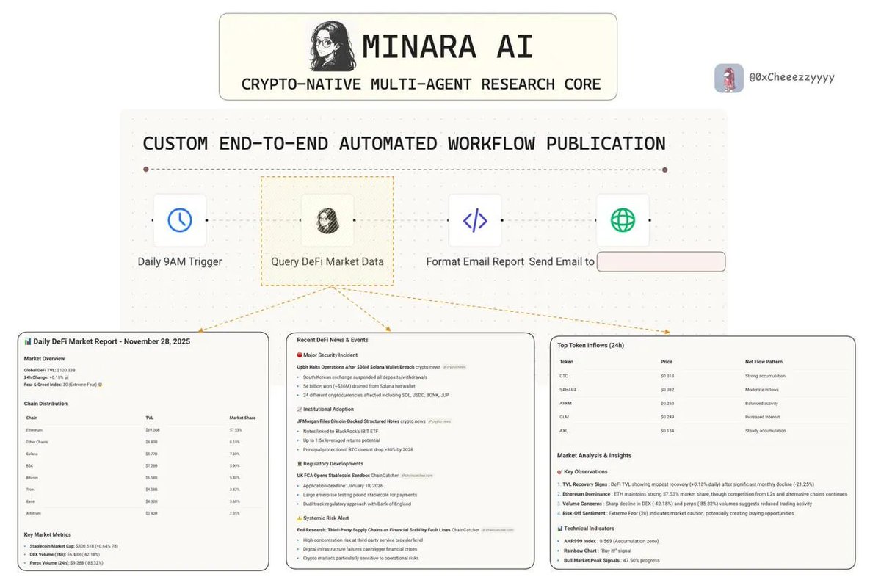Click the Market Share column header
The width and height of the screenshot is (881, 588).
tap(241, 418)
